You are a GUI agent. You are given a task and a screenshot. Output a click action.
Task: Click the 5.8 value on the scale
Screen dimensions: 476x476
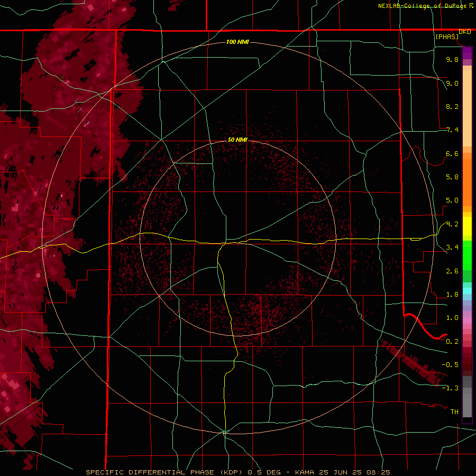pos(452,177)
